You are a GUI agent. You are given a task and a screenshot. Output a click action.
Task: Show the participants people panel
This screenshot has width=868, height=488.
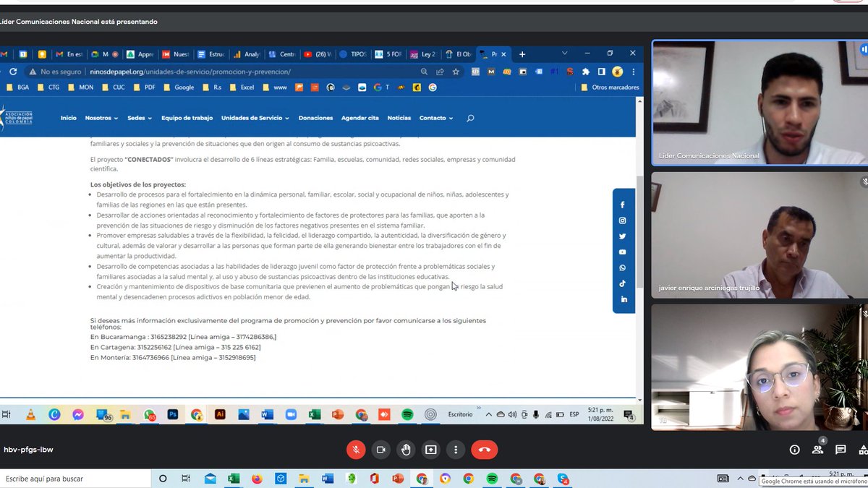click(x=817, y=450)
